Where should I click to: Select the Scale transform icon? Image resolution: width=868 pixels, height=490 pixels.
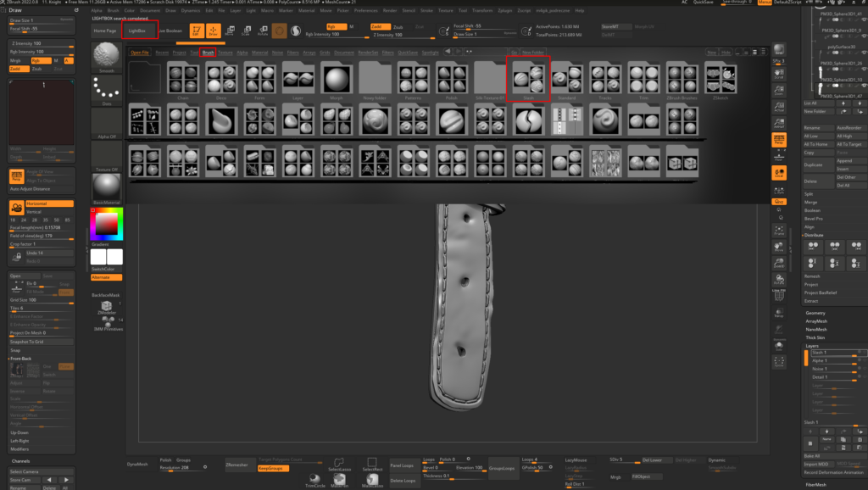tap(247, 31)
